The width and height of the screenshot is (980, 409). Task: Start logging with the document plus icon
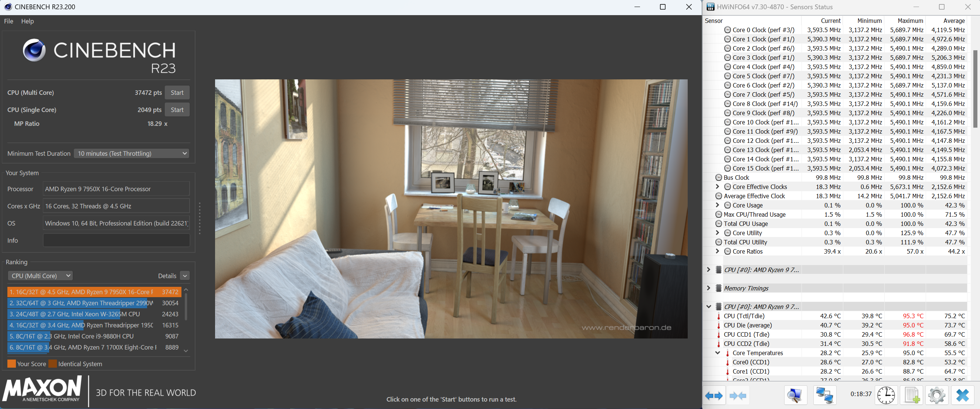point(912,396)
